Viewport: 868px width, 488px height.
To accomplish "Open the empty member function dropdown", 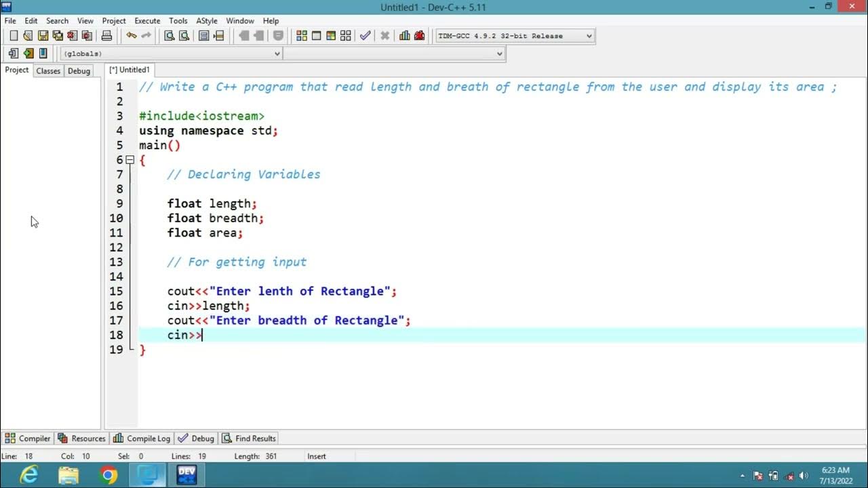I will pos(394,54).
